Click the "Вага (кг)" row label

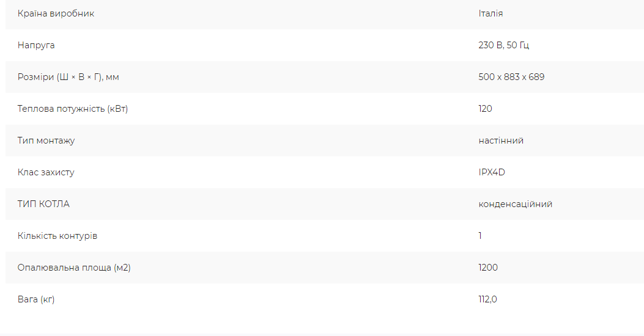(36, 299)
